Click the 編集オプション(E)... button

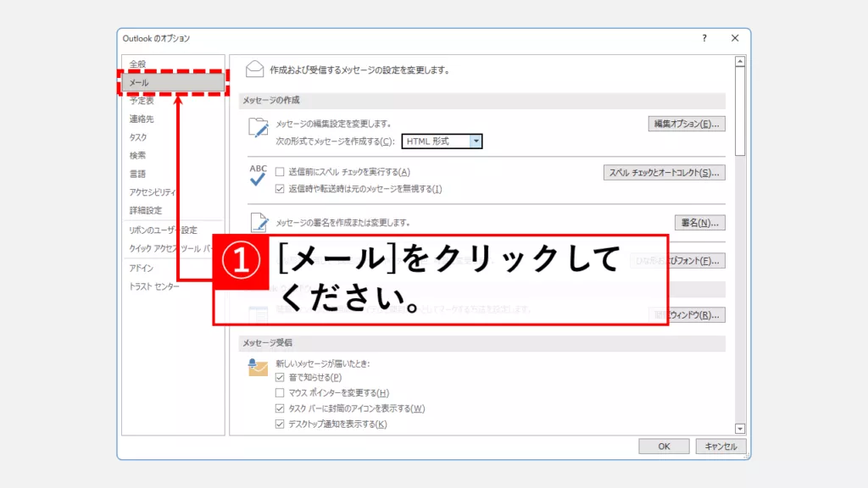[x=687, y=124]
